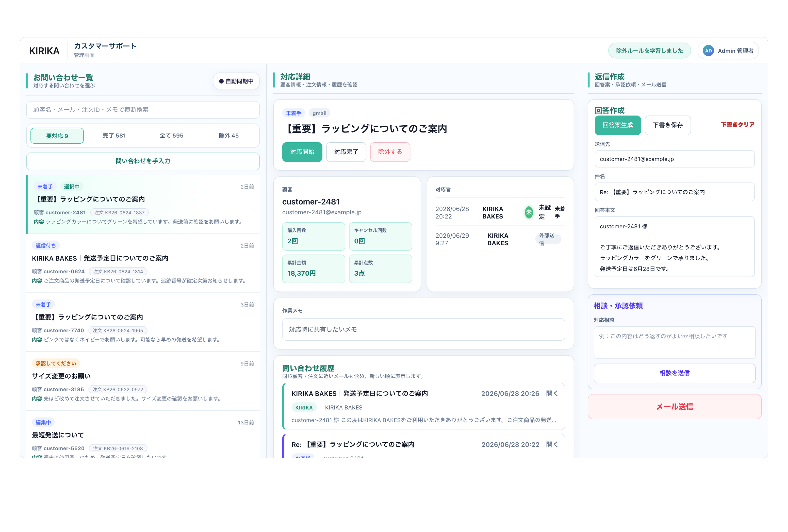Click the 除外する button
This screenshot has width=788, height=532.
tap(390, 152)
